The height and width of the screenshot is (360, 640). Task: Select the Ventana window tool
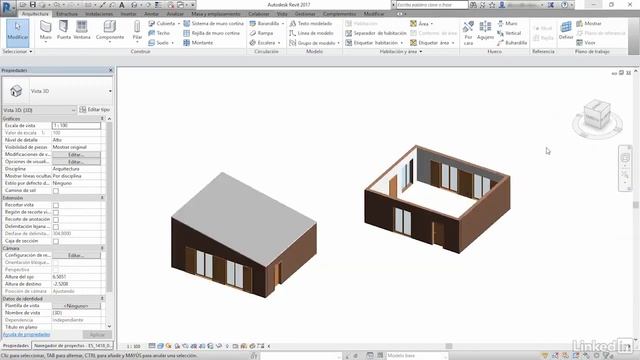pos(82,30)
